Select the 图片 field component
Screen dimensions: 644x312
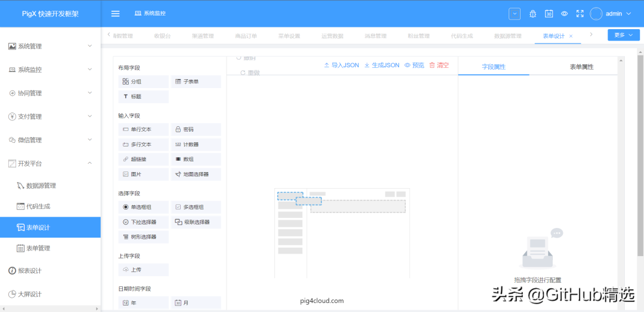pyautogui.click(x=143, y=174)
